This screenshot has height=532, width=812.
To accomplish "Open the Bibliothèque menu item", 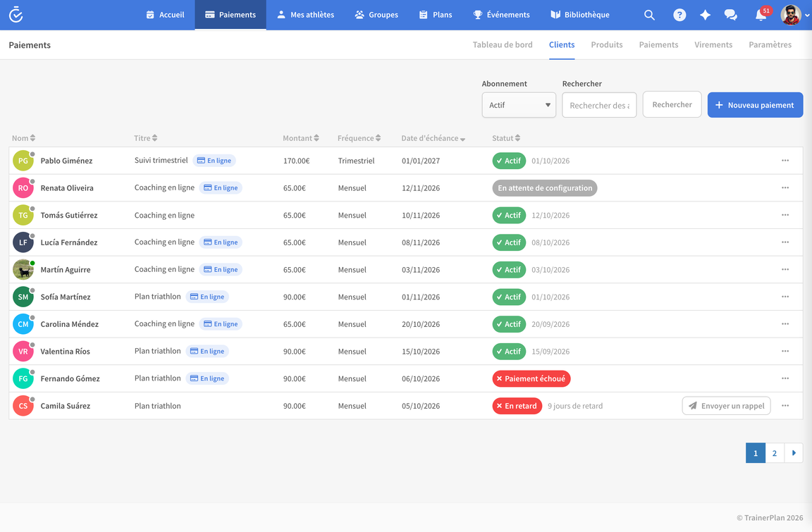I will [x=580, y=15].
